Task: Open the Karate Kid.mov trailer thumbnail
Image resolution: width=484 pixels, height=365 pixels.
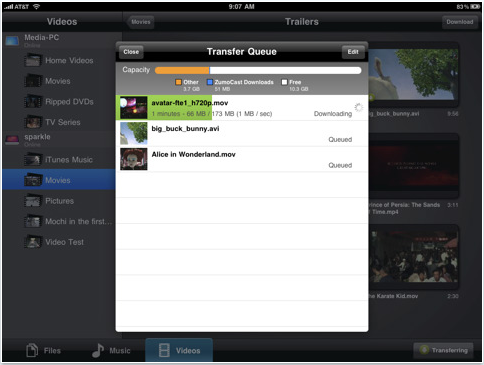Action: 413,257
